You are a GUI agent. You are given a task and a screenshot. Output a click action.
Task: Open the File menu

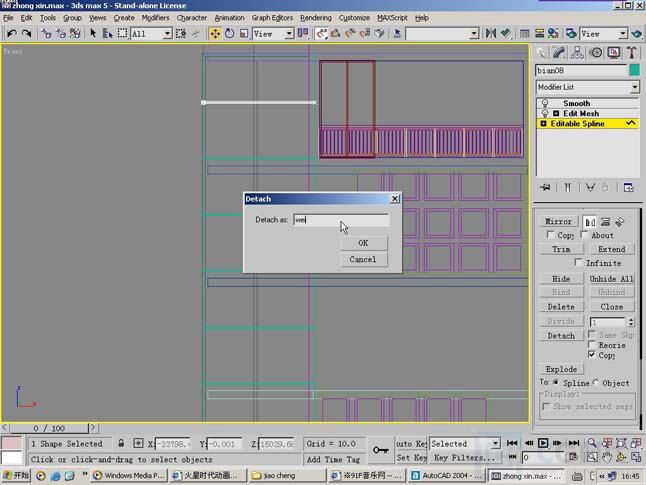coord(8,18)
